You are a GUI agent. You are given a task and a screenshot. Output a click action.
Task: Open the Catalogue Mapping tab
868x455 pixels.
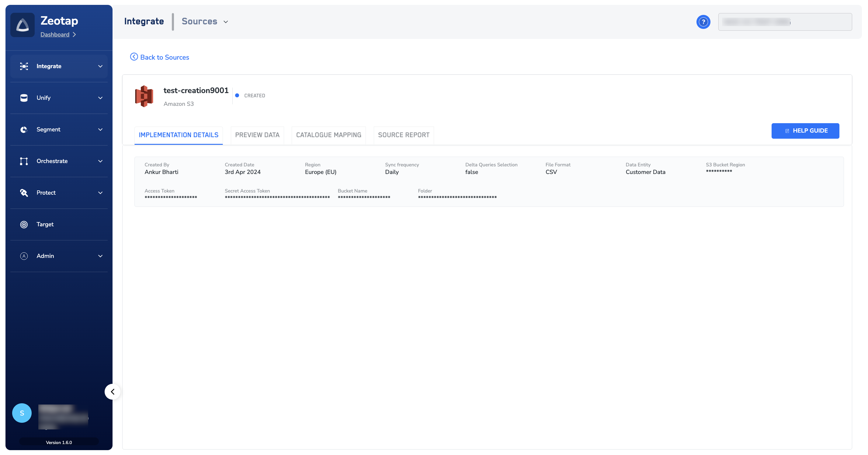point(328,135)
